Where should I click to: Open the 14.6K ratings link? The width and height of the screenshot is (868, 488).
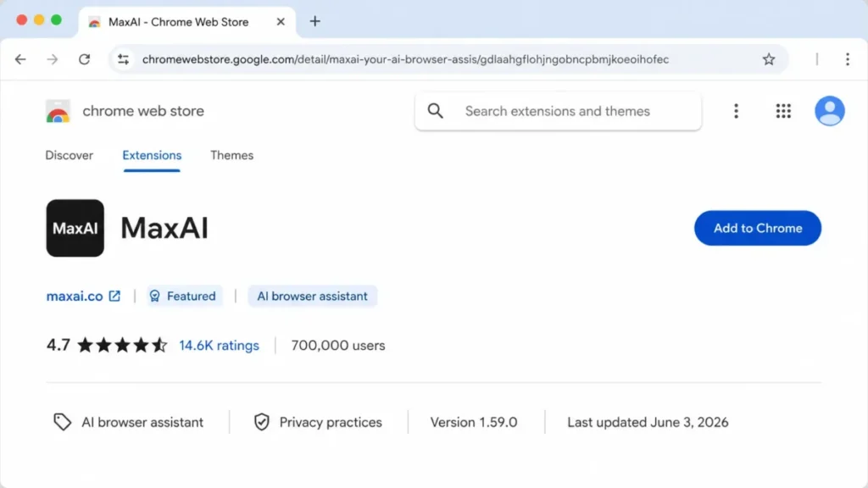tap(219, 346)
